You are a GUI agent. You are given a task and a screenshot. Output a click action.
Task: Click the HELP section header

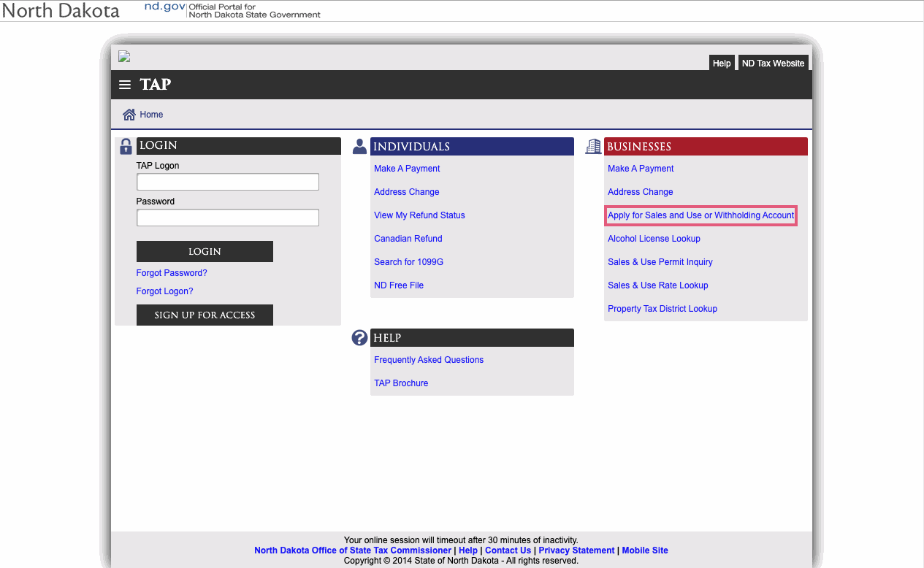click(x=472, y=338)
